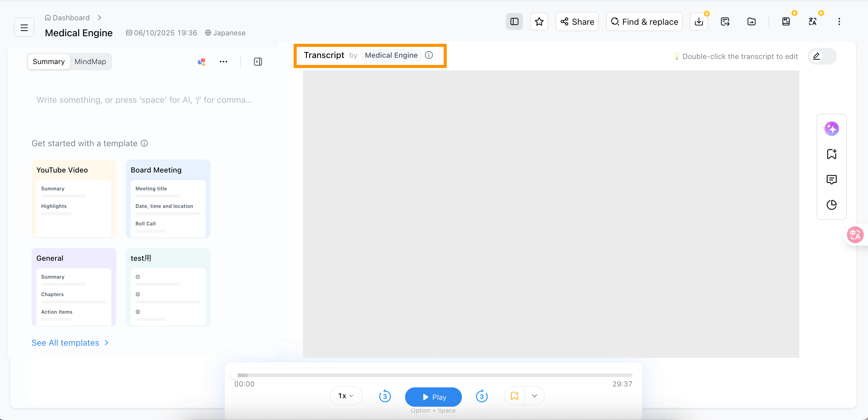
Task: Go to the Dashboard breadcrumb
Action: (67, 18)
